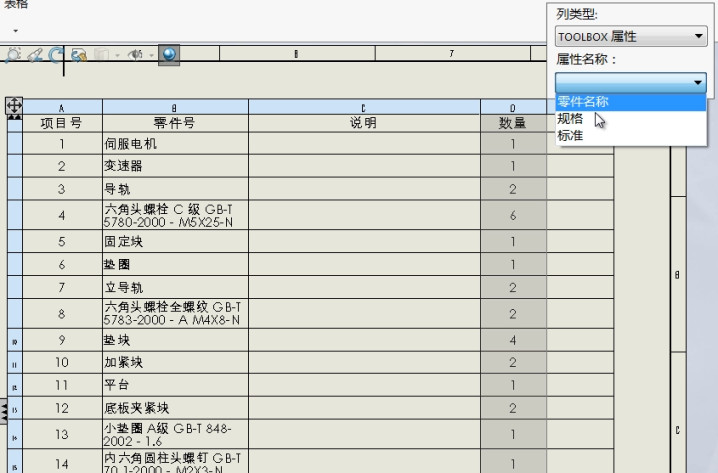Click the rotate view arrow icon
This screenshot has height=473, width=718.
pos(56,55)
